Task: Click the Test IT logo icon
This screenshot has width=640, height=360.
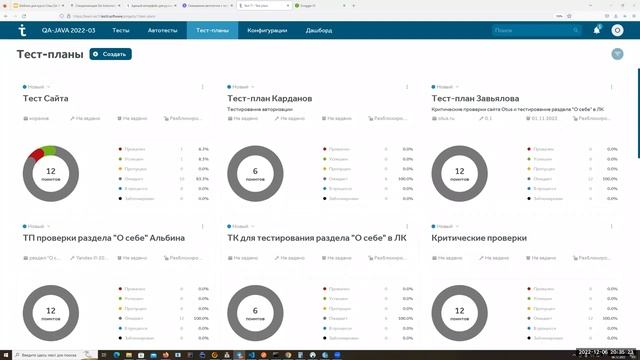Action: [x=22, y=30]
